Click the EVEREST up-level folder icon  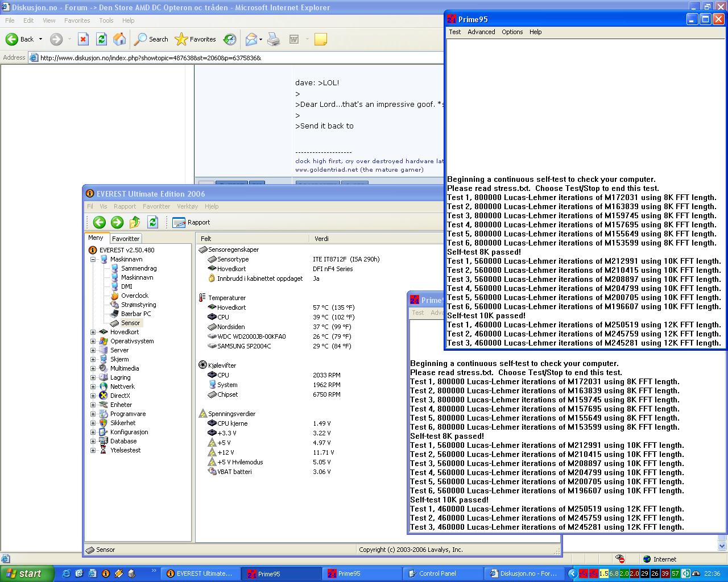[x=135, y=222]
